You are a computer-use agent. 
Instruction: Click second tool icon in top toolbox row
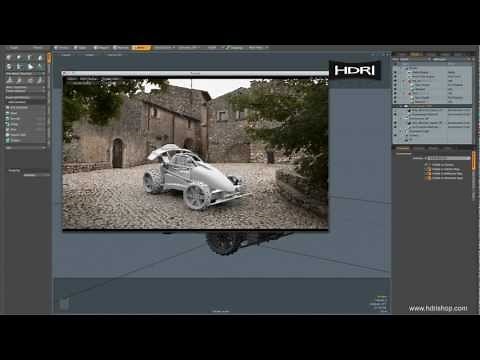19,58
